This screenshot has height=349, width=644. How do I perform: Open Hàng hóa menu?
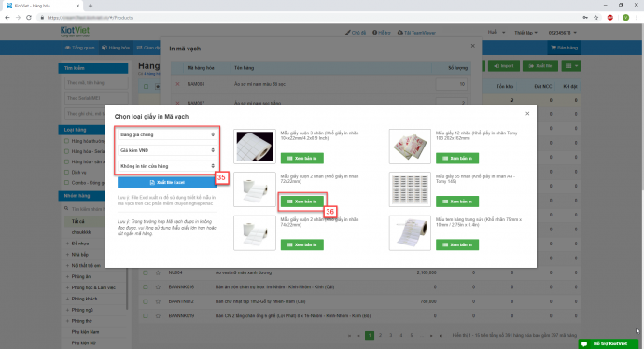[x=116, y=48]
